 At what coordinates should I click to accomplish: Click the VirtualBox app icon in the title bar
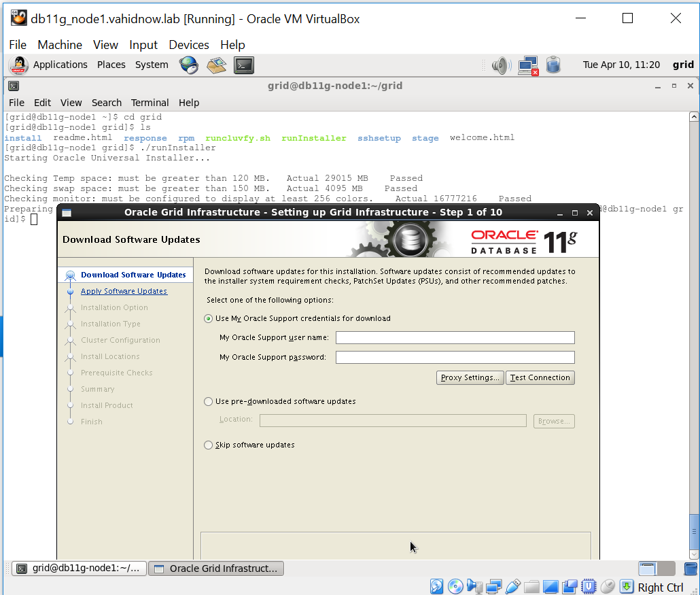[x=19, y=18]
